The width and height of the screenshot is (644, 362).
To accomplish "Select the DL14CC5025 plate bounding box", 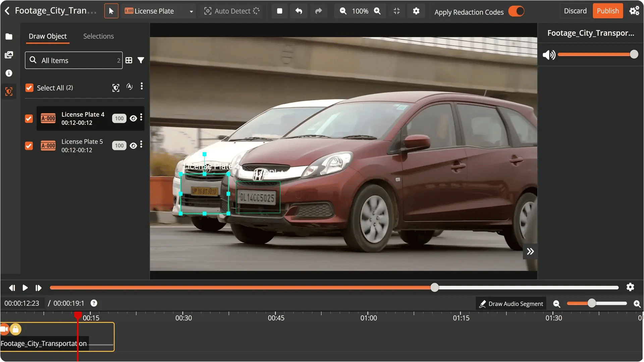I will 258,197.
